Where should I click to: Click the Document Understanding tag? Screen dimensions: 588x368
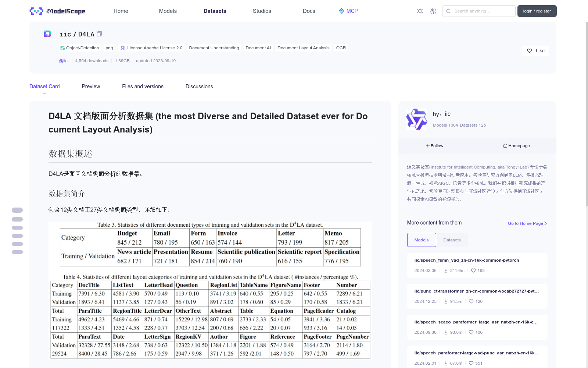coord(214,48)
